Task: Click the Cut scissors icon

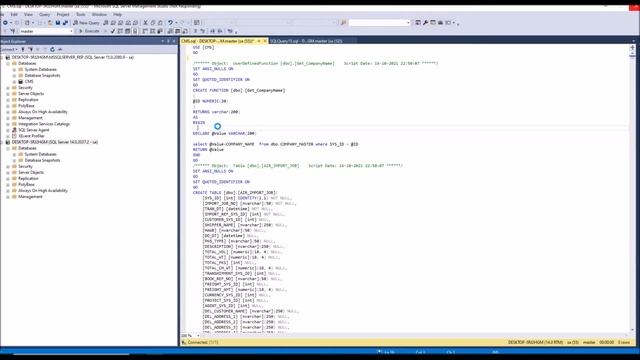Action: (x=145, y=23)
